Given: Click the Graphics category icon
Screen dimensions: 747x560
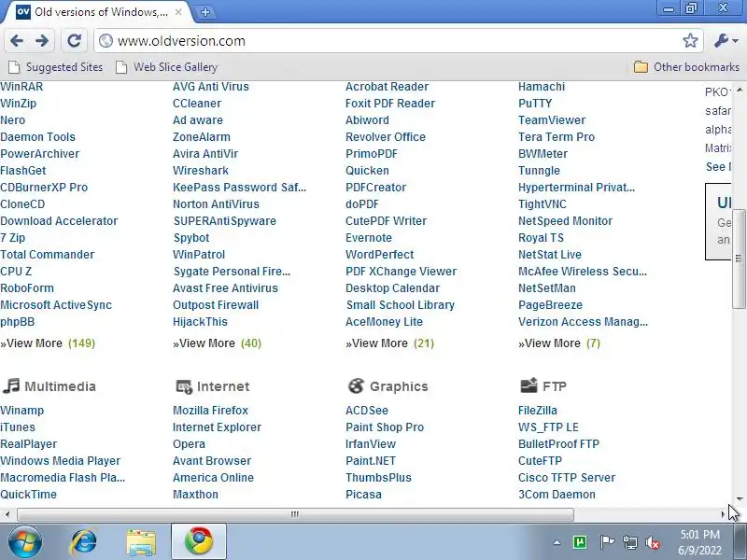Looking at the screenshot, I should tap(356, 386).
